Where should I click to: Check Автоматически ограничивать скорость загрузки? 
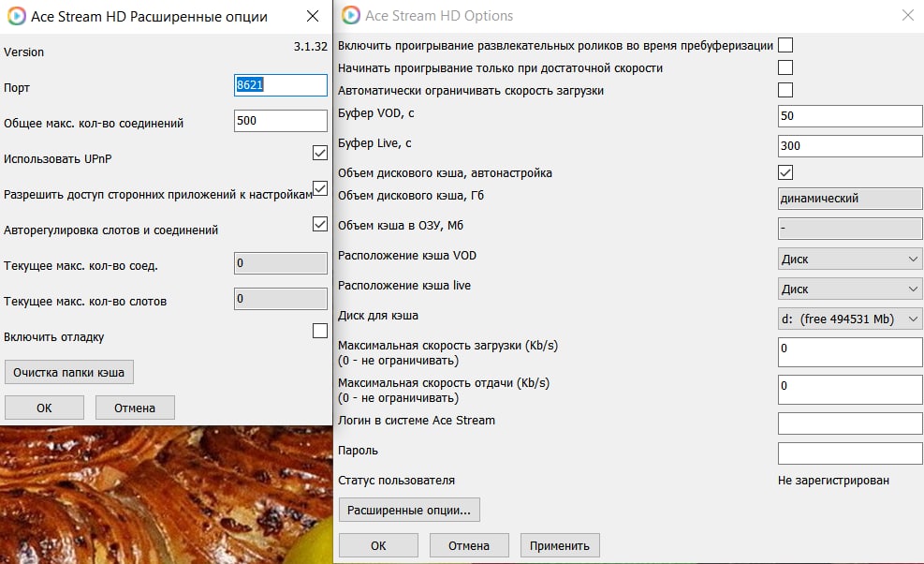785,90
